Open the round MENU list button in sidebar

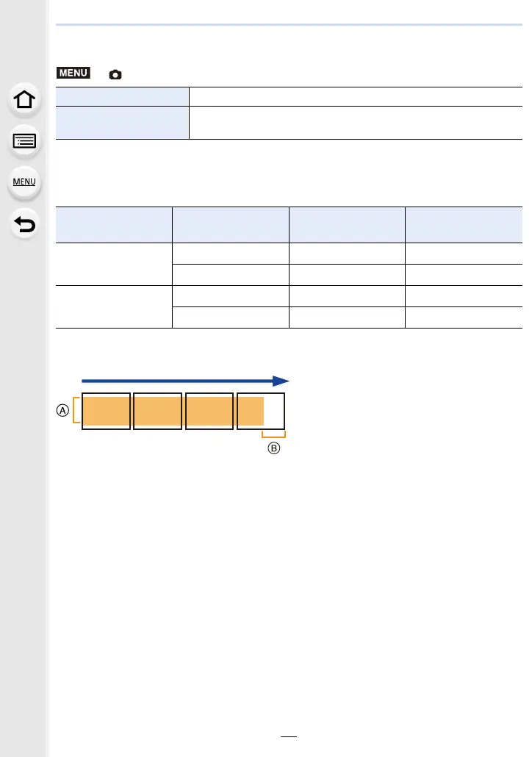tap(25, 182)
